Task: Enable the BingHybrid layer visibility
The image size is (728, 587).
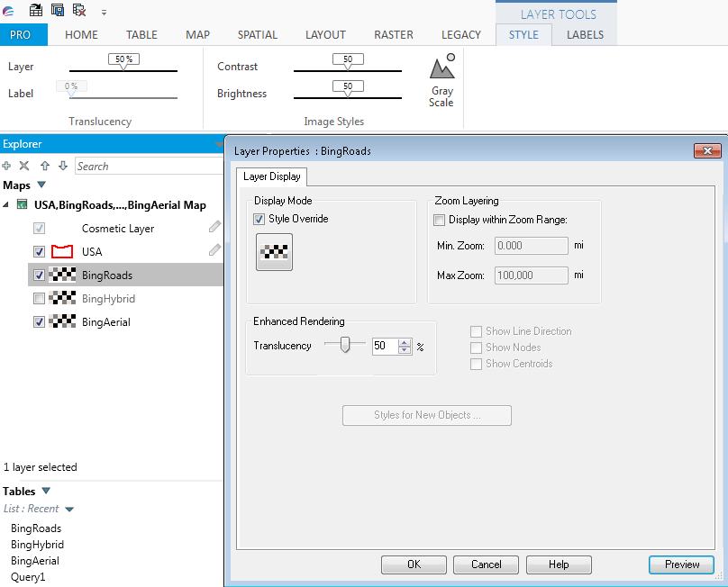Action: tap(39, 298)
